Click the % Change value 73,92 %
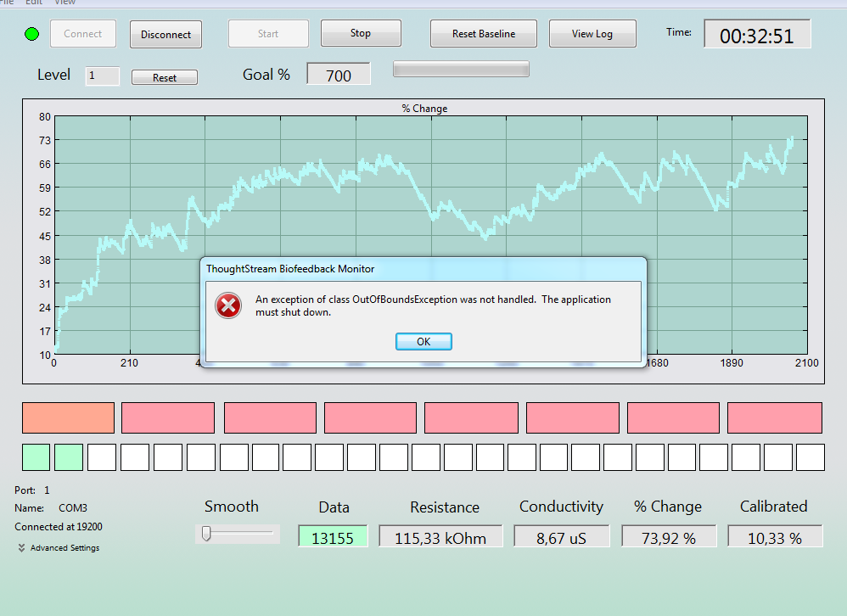Screen dimensions: 847x616 669,536
